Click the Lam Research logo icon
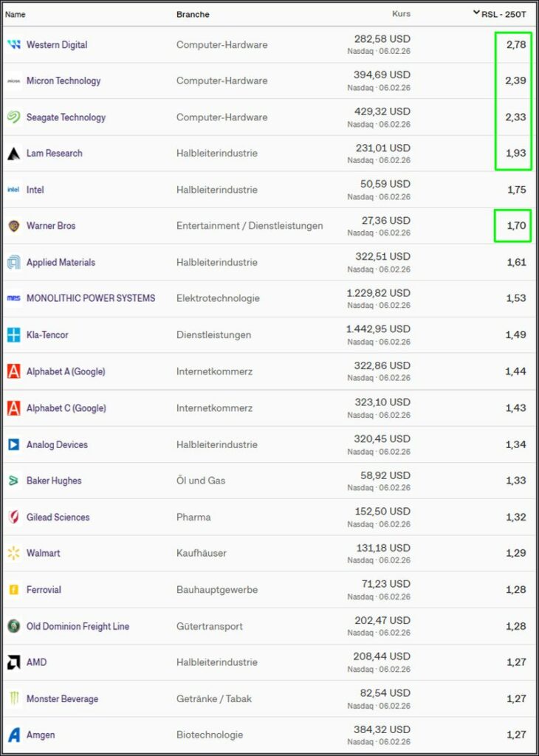 click(14, 154)
